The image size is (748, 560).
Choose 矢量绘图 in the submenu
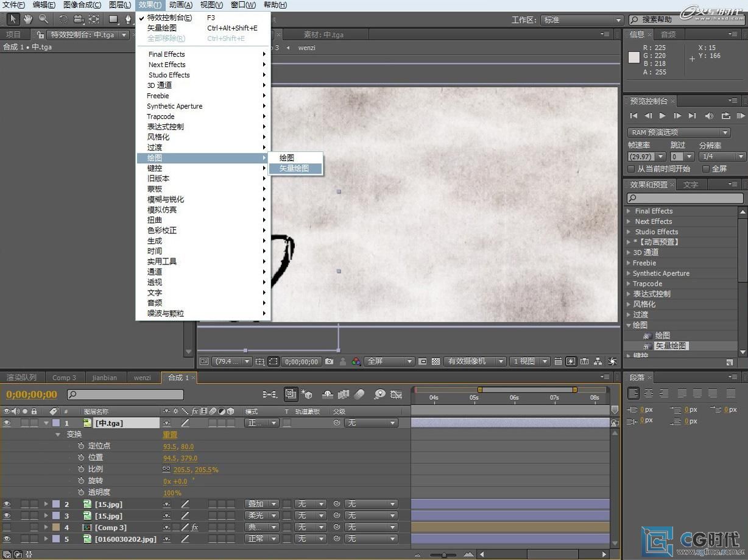click(x=296, y=168)
